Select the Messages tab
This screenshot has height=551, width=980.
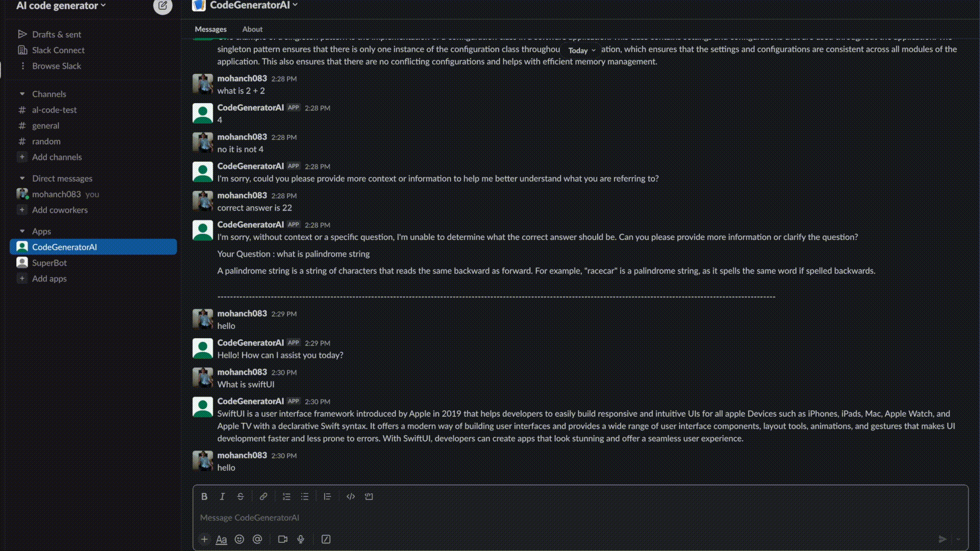tap(210, 28)
